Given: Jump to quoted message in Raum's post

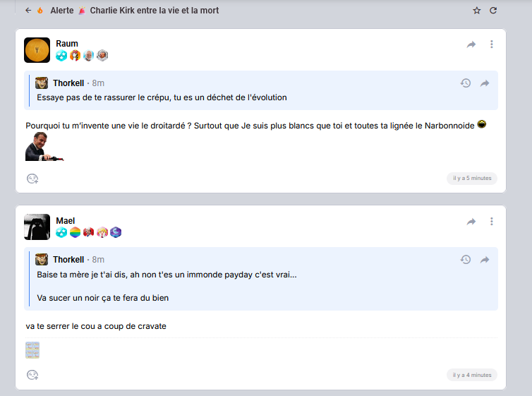Looking at the screenshot, I should tap(485, 83).
